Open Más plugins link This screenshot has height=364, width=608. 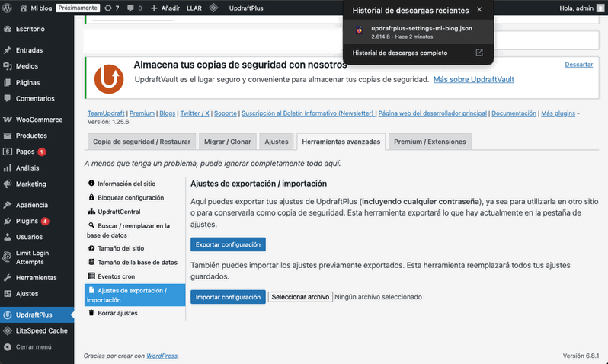(558, 113)
